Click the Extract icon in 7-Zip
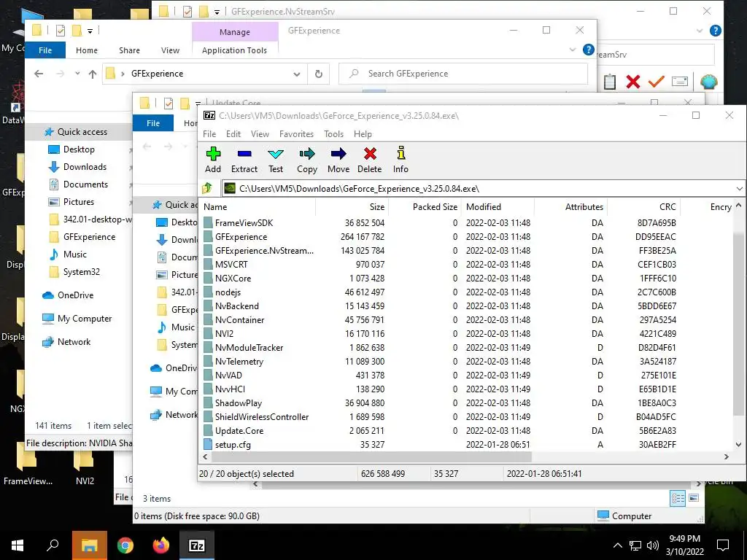The image size is (747, 560). click(244, 160)
